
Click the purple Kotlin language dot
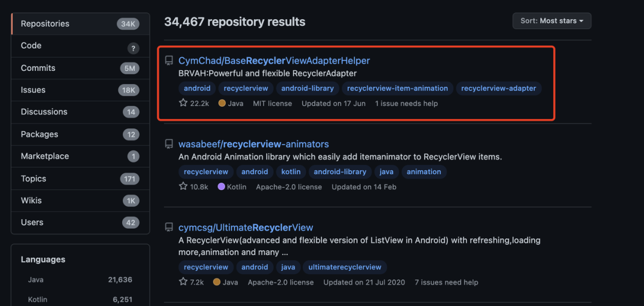click(221, 187)
